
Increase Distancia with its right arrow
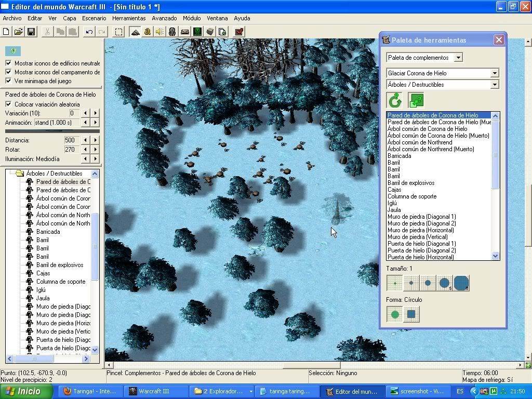tap(96, 140)
